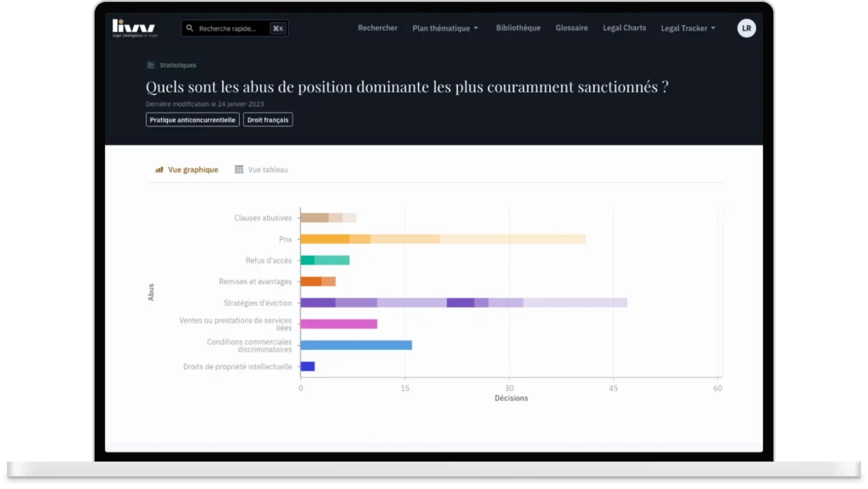Expand the Legal Tracker dropdown
The image size is (868, 489).
687,28
